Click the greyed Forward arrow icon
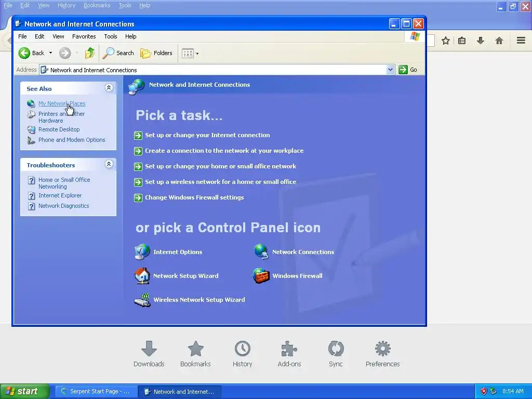532x399 pixels. (65, 53)
